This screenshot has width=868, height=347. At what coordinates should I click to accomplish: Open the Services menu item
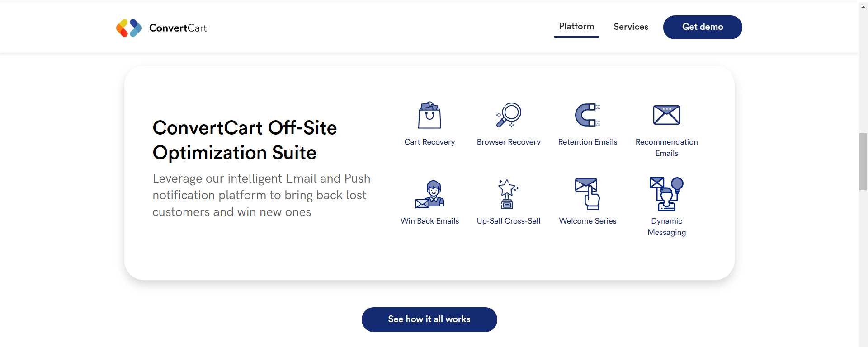631,27
